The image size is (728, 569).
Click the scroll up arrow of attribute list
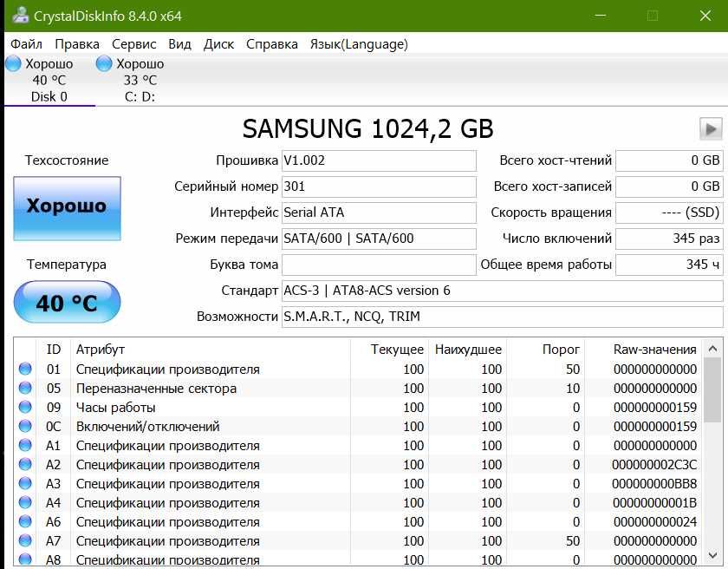point(713,349)
